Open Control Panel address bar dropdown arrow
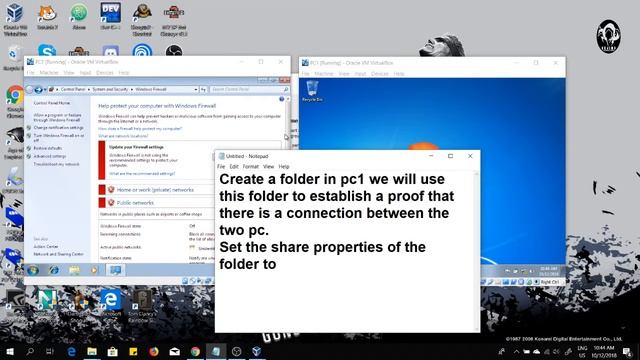 [x=196, y=89]
